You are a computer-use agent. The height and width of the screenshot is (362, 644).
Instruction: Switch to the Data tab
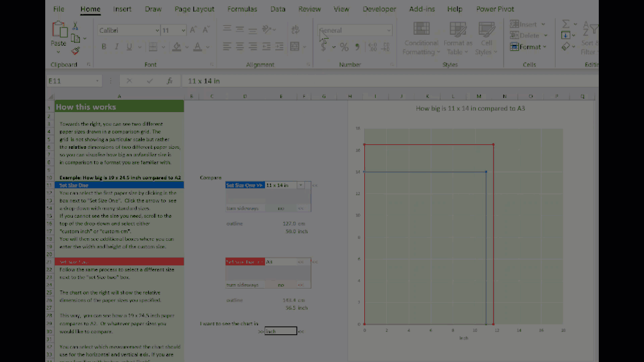click(x=278, y=9)
